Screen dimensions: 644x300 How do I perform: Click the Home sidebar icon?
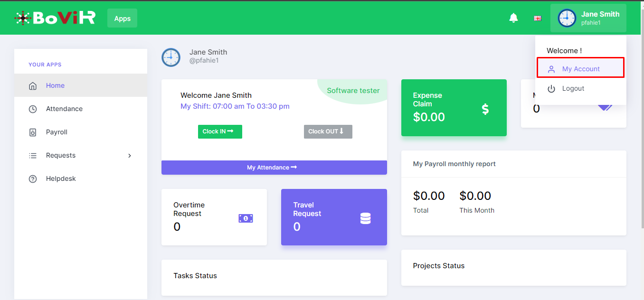tap(33, 86)
